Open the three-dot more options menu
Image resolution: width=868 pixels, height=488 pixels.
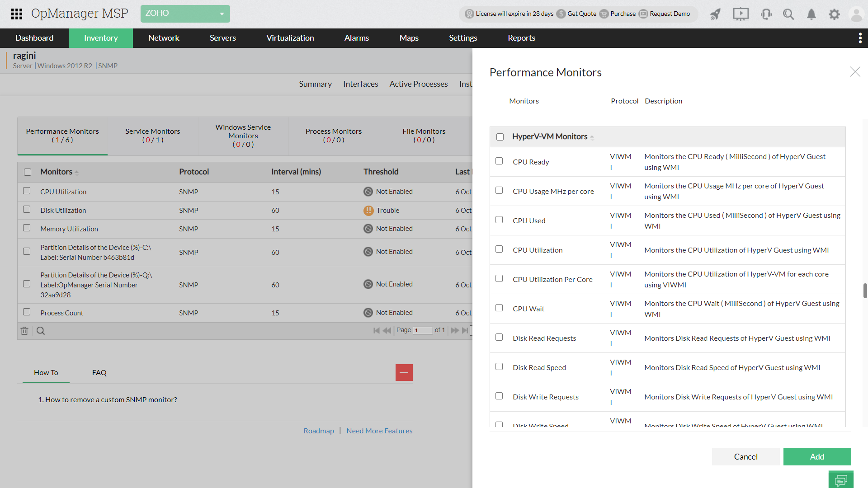860,38
